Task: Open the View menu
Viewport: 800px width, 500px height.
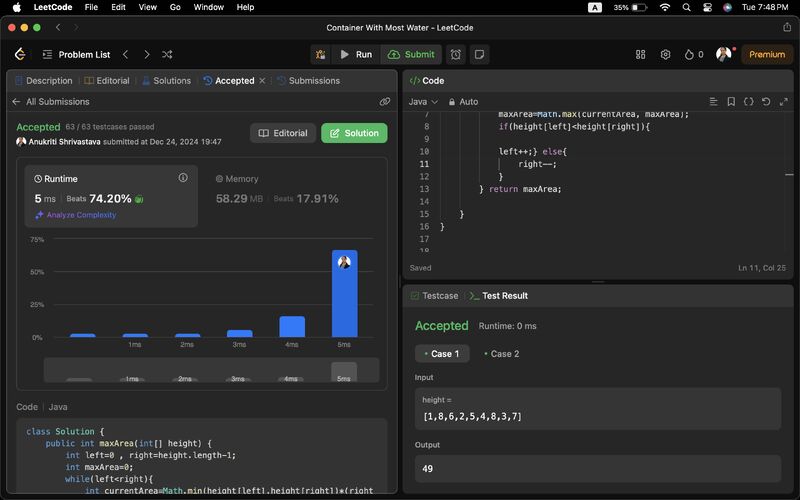Action: tap(147, 7)
